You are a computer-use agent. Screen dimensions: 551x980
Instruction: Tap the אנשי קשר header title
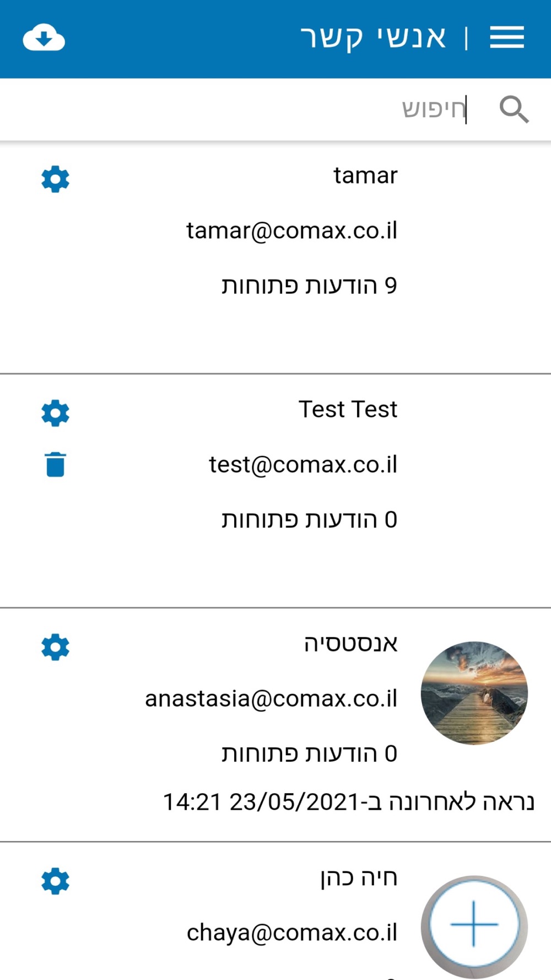click(373, 38)
